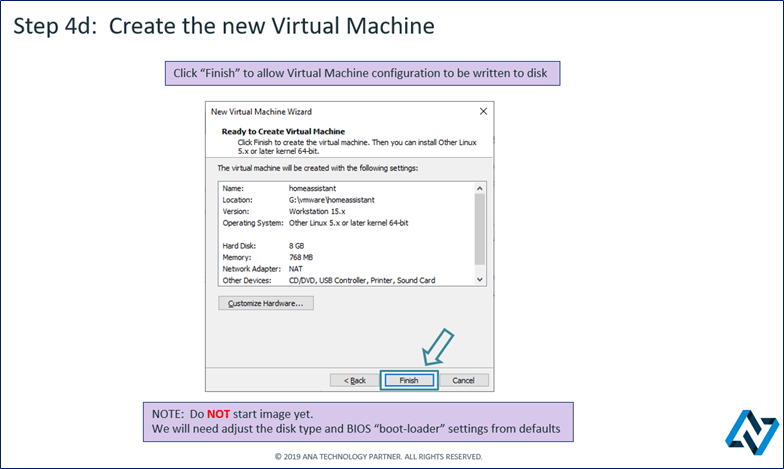This screenshot has height=469, width=784.
Task: Select the Name homeassistant row
Action: (300, 188)
